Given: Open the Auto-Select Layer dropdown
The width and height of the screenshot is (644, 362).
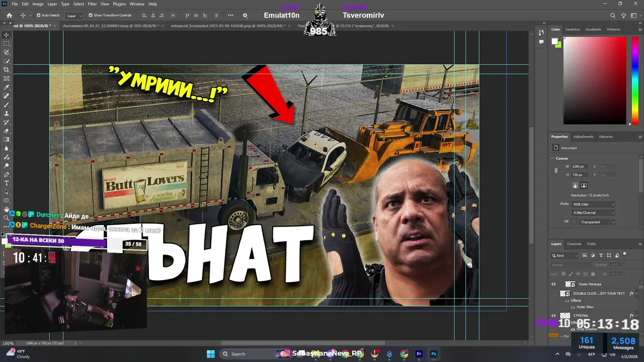Looking at the screenshot, I should pyautogui.click(x=74, y=16).
